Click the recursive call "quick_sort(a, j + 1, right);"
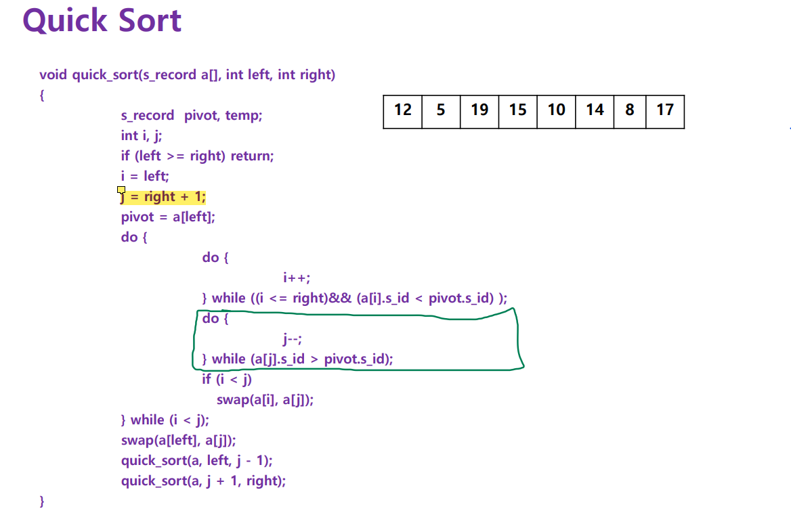 [203, 481]
